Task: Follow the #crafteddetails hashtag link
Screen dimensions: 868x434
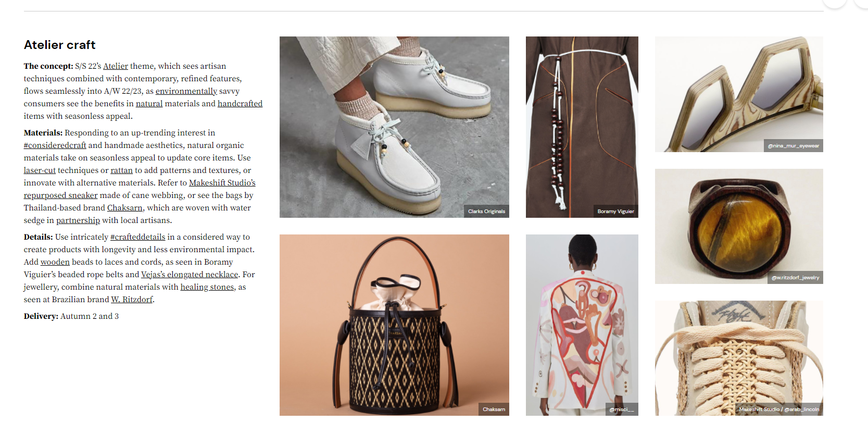Action: click(x=137, y=237)
